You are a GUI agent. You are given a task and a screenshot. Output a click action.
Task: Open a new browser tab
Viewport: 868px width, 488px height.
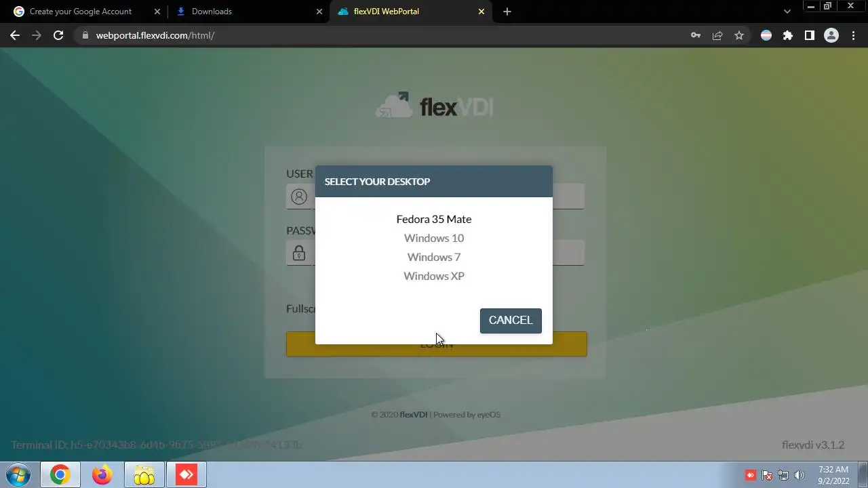507,12
